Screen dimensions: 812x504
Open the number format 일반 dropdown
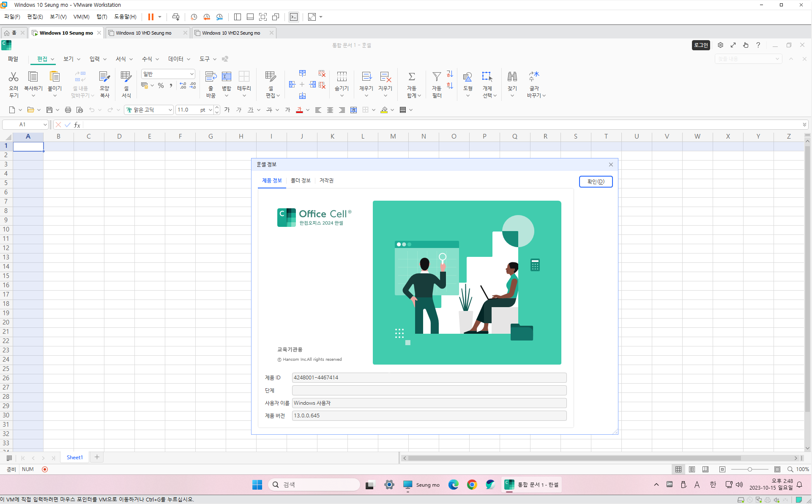191,74
